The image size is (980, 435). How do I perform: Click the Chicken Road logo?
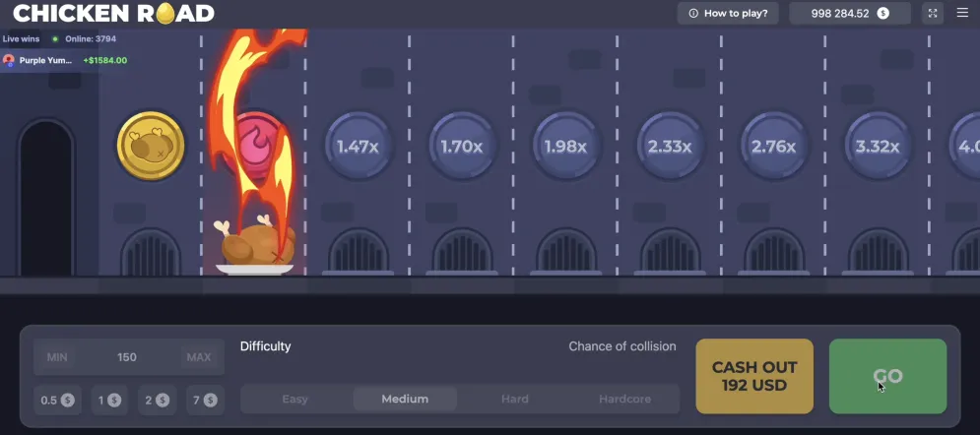(x=113, y=13)
